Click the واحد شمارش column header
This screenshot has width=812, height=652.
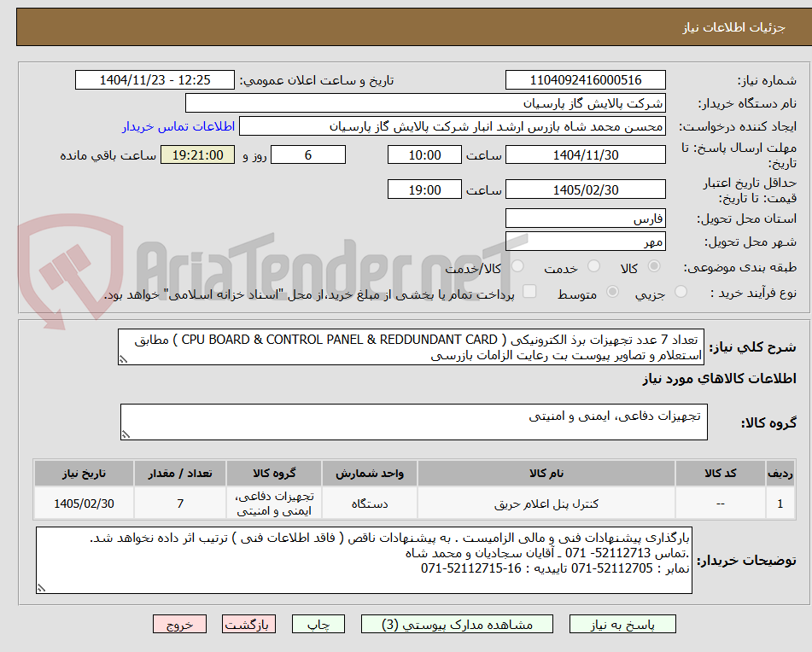pyautogui.click(x=369, y=474)
